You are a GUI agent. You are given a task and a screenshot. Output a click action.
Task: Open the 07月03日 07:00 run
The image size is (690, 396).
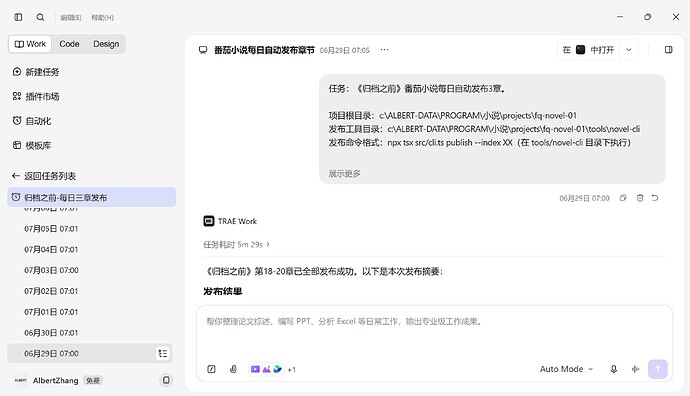pyautogui.click(x=51, y=270)
